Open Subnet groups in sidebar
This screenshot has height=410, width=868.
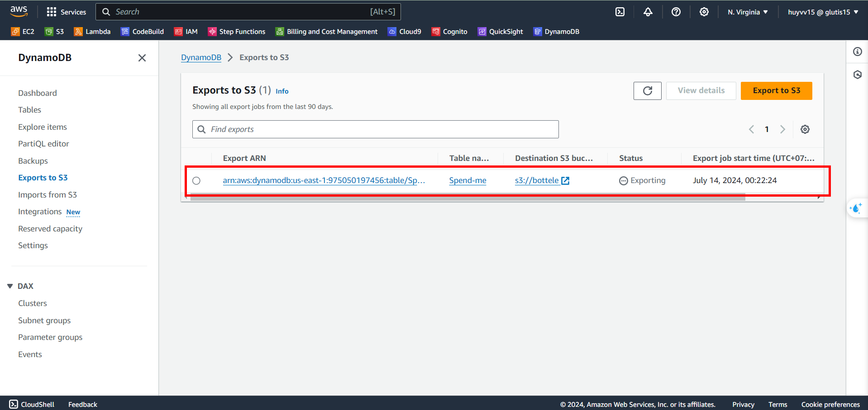tap(44, 320)
